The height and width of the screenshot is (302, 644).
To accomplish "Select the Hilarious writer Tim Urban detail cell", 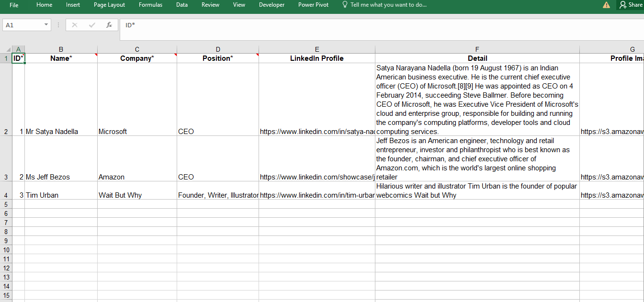I will [477, 190].
